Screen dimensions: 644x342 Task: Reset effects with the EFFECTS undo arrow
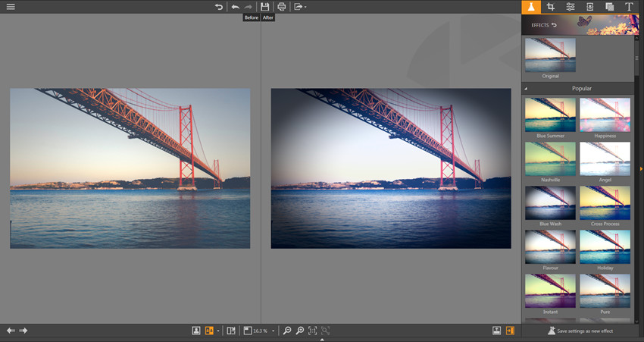point(554,25)
